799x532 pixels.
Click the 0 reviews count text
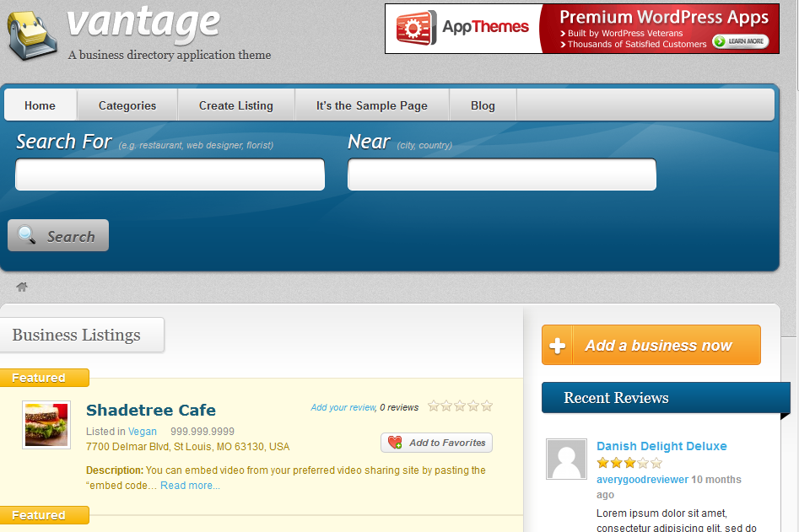[x=399, y=407]
